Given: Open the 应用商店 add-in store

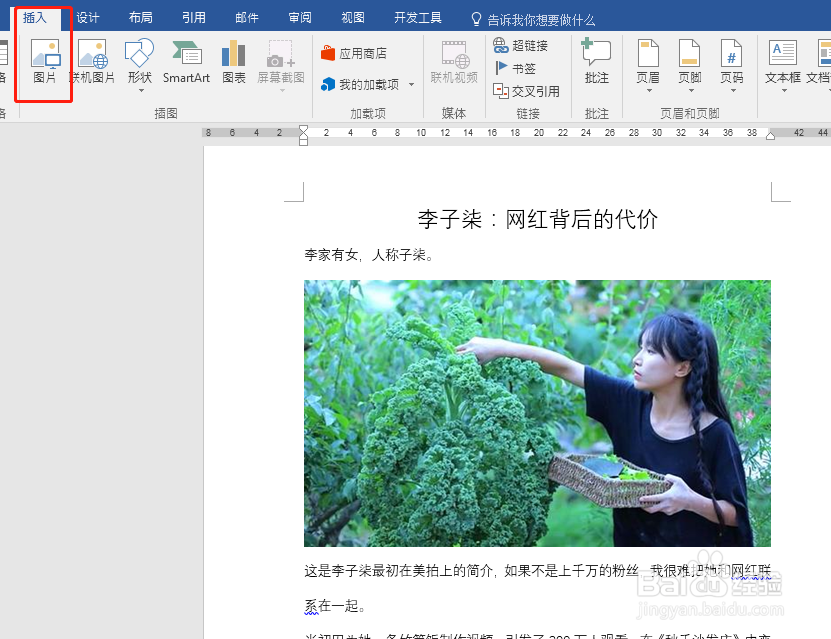Looking at the screenshot, I should (x=354, y=54).
